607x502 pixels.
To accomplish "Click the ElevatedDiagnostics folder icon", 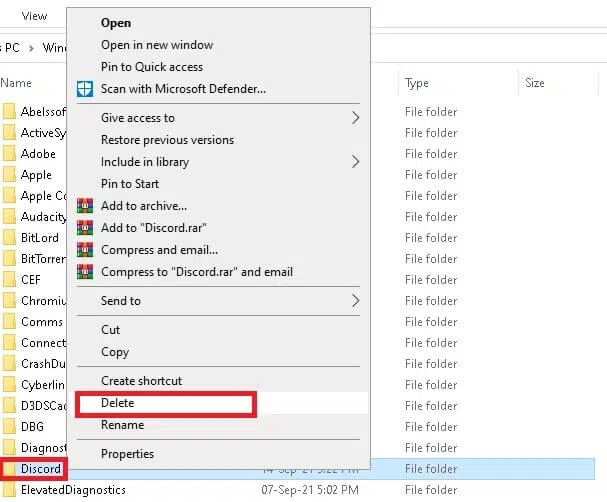I will (9, 490).
